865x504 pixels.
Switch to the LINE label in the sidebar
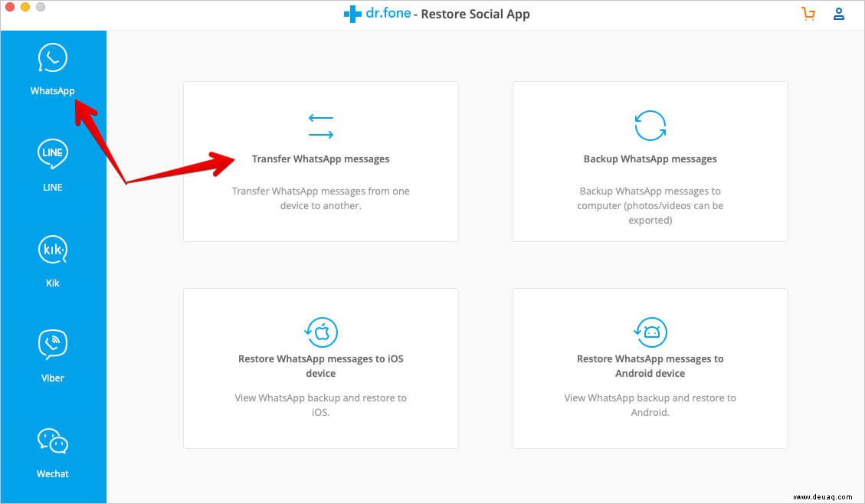52,188
